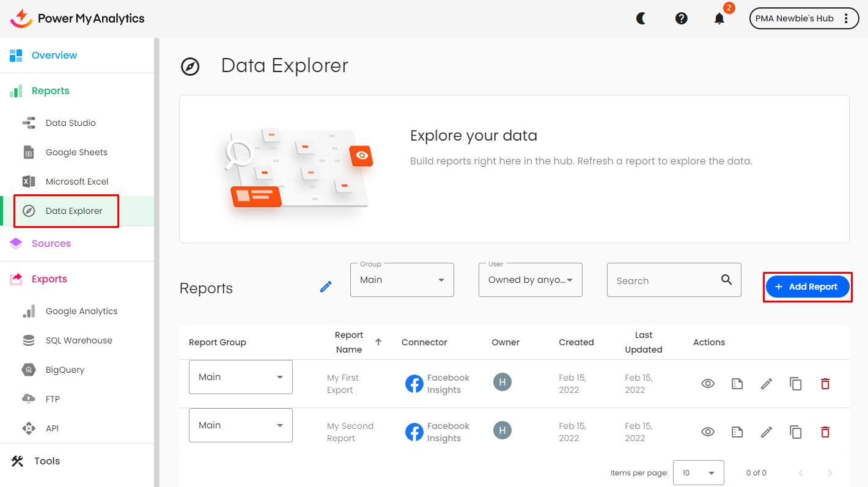Duplicate the My Second Report row
868x487 pixels.
pyautogui.click(x=796, y=432)
